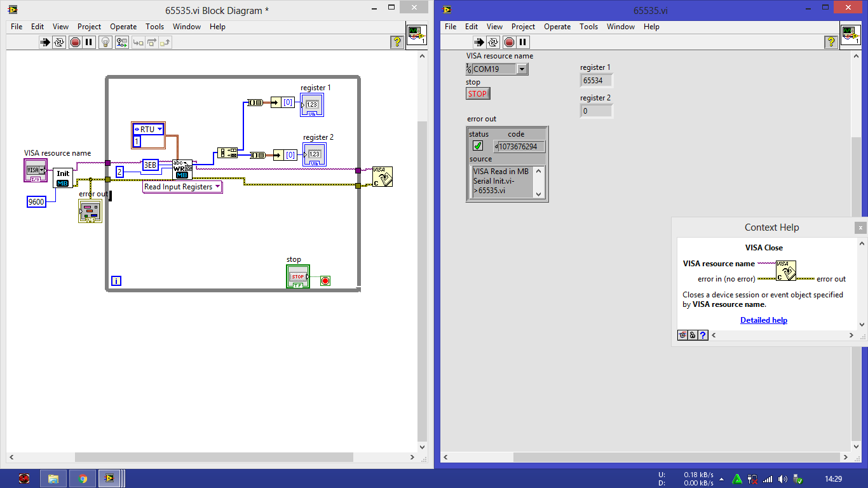Select the VISA resource name terminal
The height and width of the screenshot is (488, 868).
point(36,171)
